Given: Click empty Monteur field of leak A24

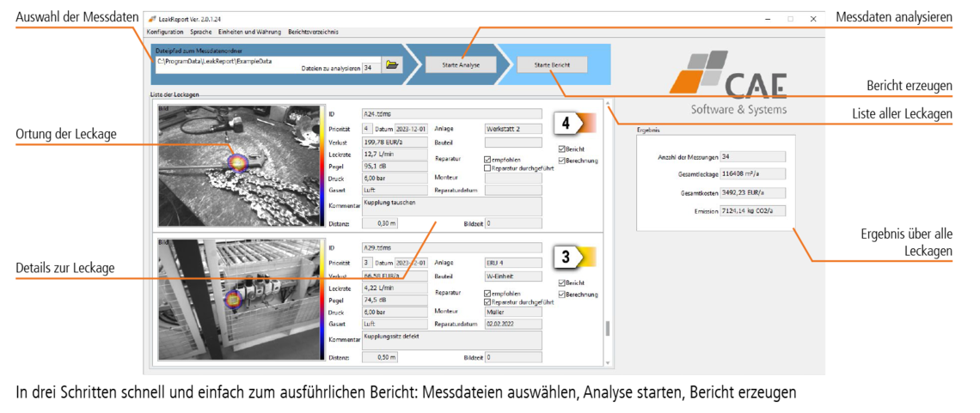Looking at the screenshot, I should click(x=513, y=178).
